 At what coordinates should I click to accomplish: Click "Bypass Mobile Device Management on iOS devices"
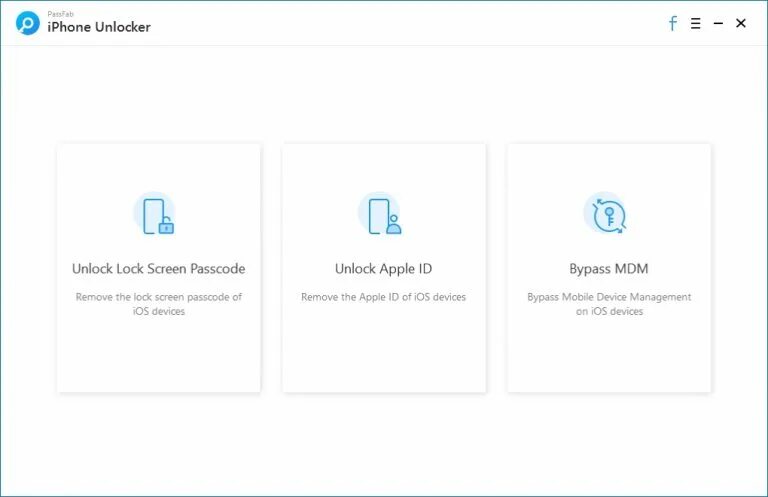pyautogui.click(x=609, y=304)
